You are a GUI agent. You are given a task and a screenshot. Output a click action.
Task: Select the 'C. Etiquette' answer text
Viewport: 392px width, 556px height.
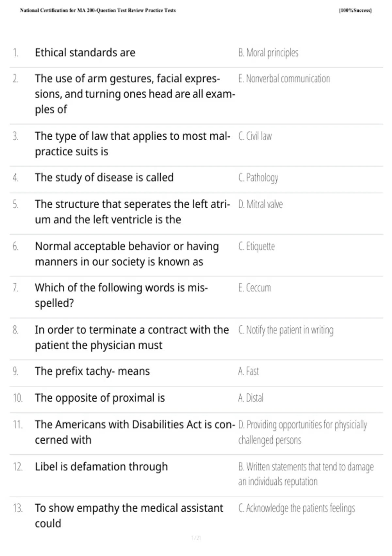pos(256,246)
